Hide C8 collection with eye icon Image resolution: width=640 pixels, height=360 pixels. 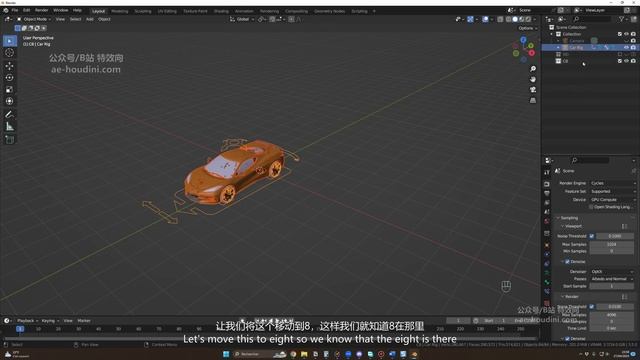point(627,61)
